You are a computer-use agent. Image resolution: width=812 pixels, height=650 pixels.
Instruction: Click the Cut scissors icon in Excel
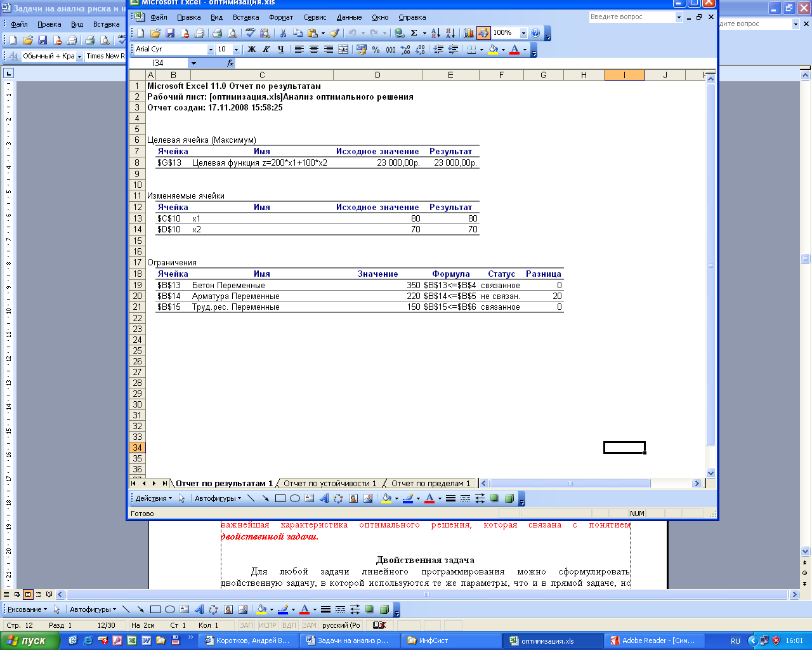point(283,33)
